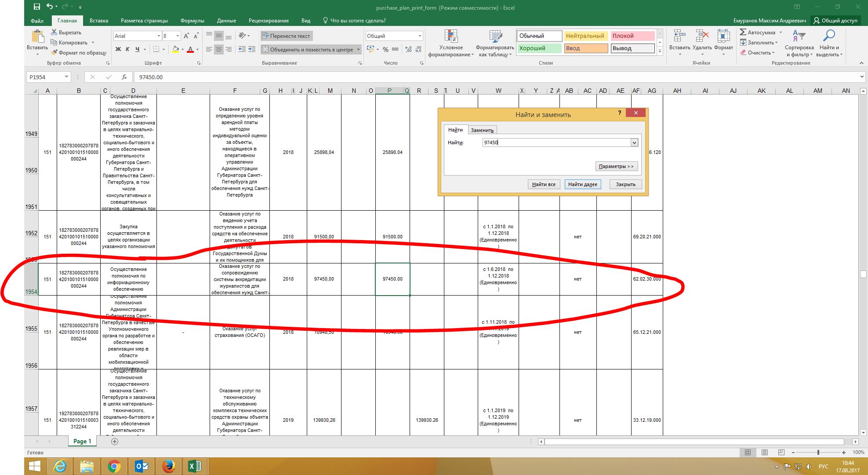
Task: Click the Bold Ж formatting icon
Action: pos(118,49)
